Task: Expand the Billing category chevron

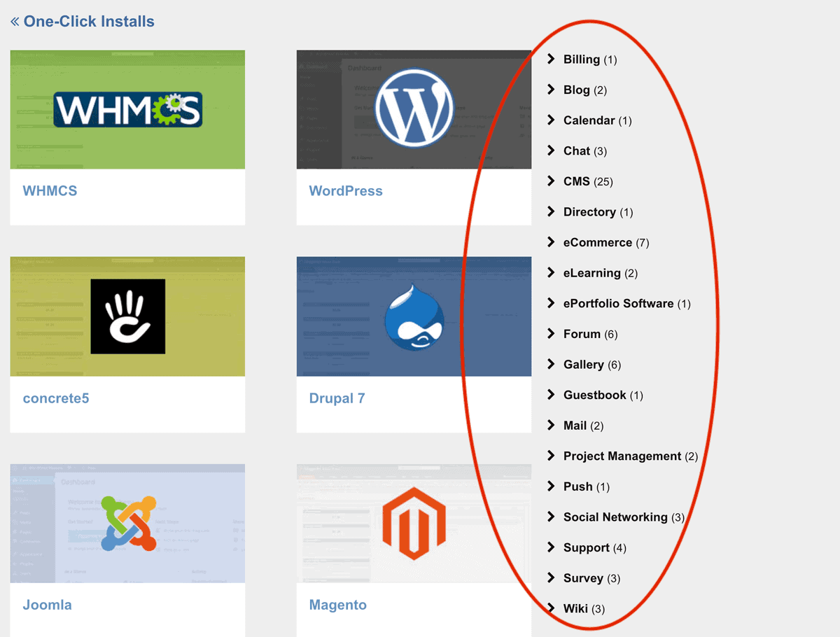Action: 551,59
